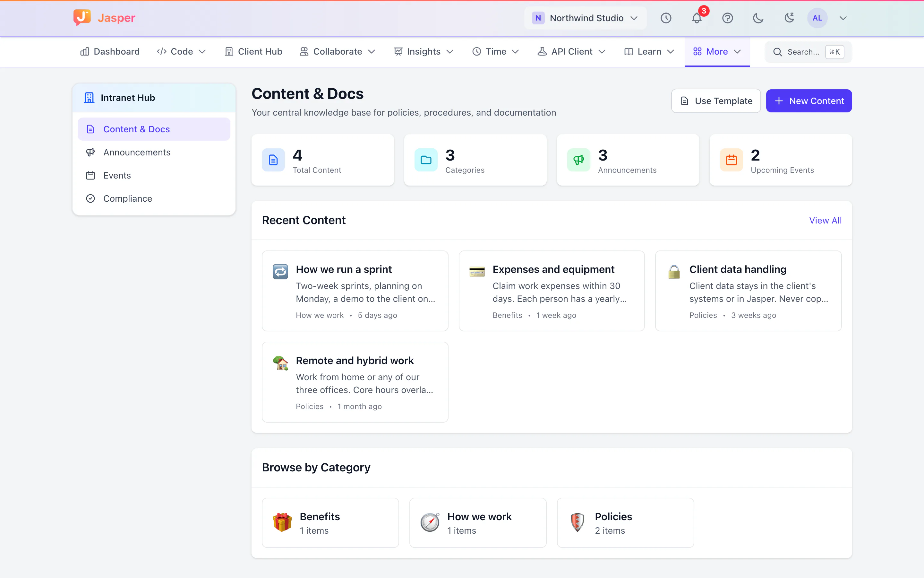Expand the user account chevron
Screen dimensions: 924x578
click(843, 18)
